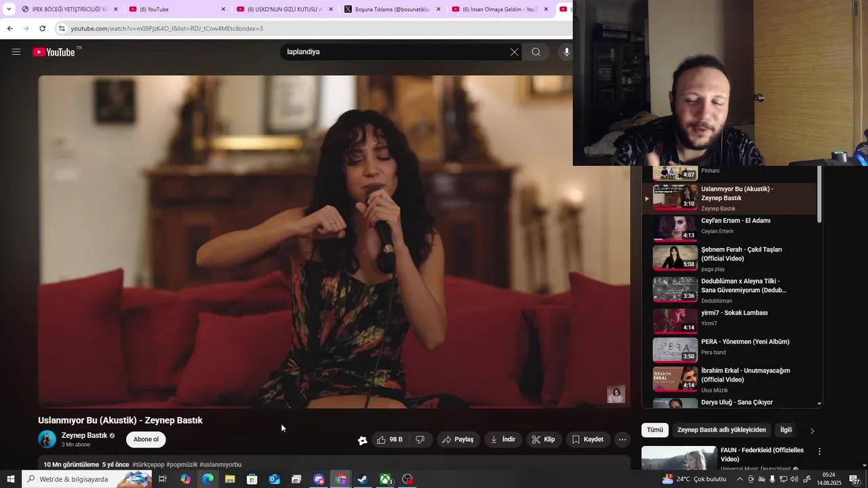Clear the search text with the X
The width and height of the screenshot is (868, 488).
pos(514,52)
